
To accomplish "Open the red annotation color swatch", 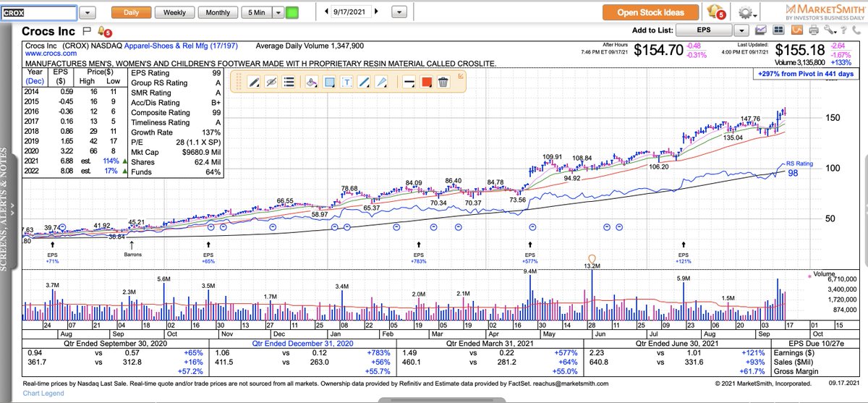I will pos(426,82).
